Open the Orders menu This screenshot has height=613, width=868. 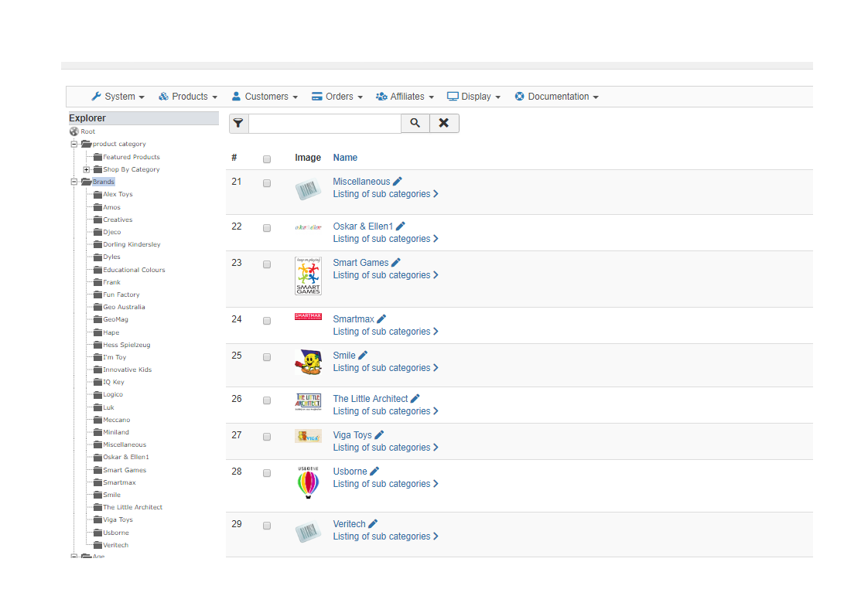[x=337, y=97]
